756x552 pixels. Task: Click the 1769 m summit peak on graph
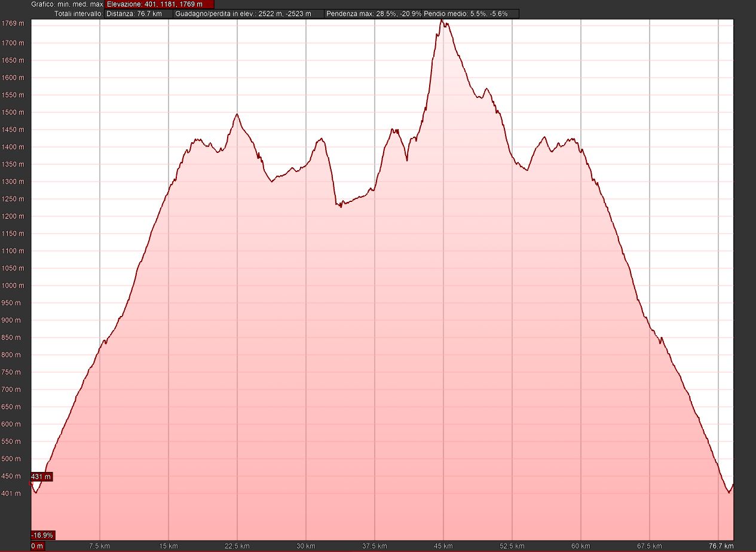coord(442,20)
